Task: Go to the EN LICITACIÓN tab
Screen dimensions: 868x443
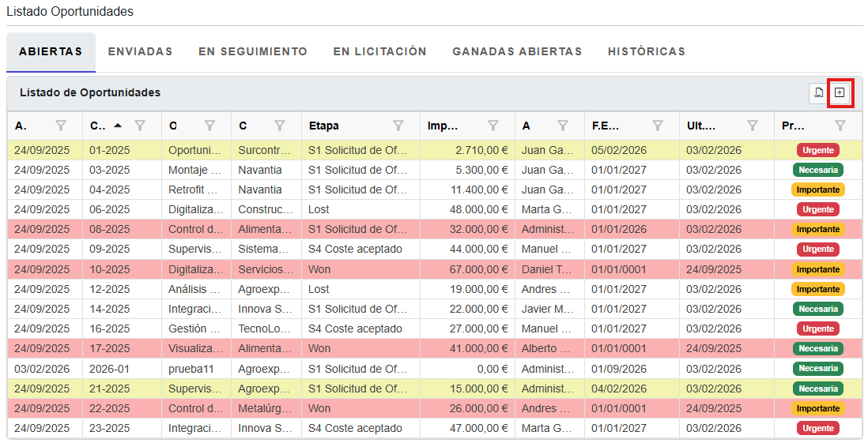Action: pyautogui.click(x=379, y=51)
